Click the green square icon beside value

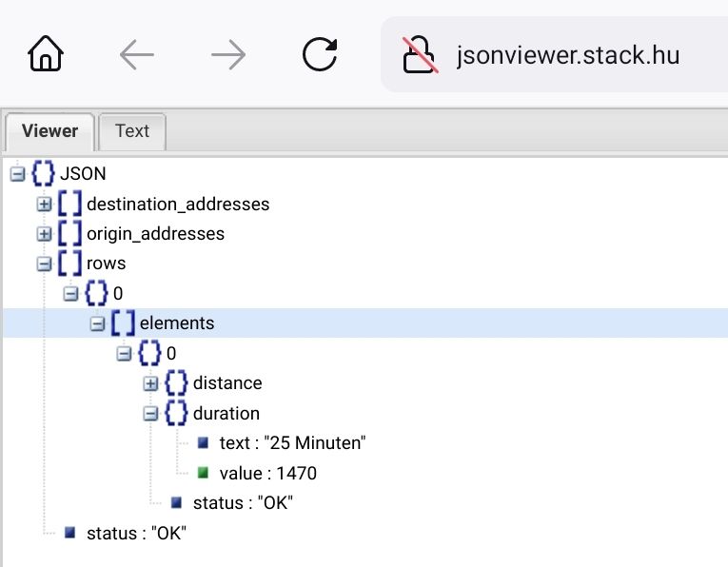[x=203, y=473]
